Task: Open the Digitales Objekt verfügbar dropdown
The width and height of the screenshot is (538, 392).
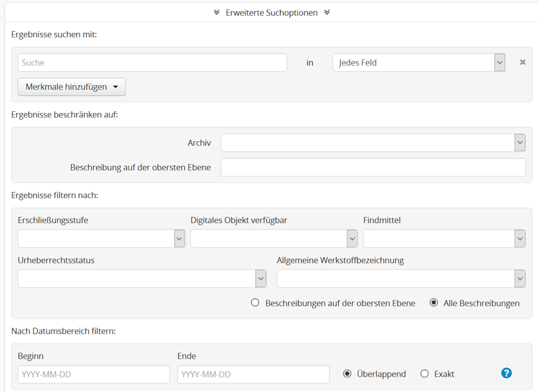Action: click(274, 239)
